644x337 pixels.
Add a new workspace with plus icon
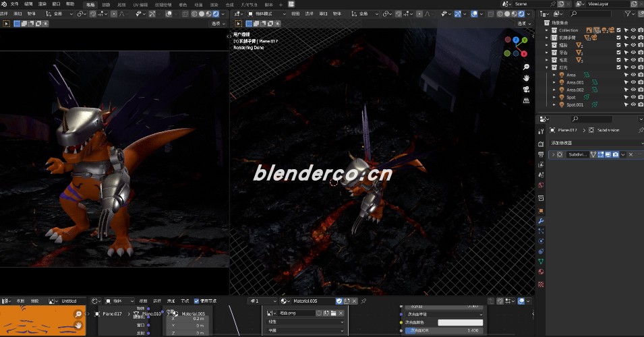(281, 5)
